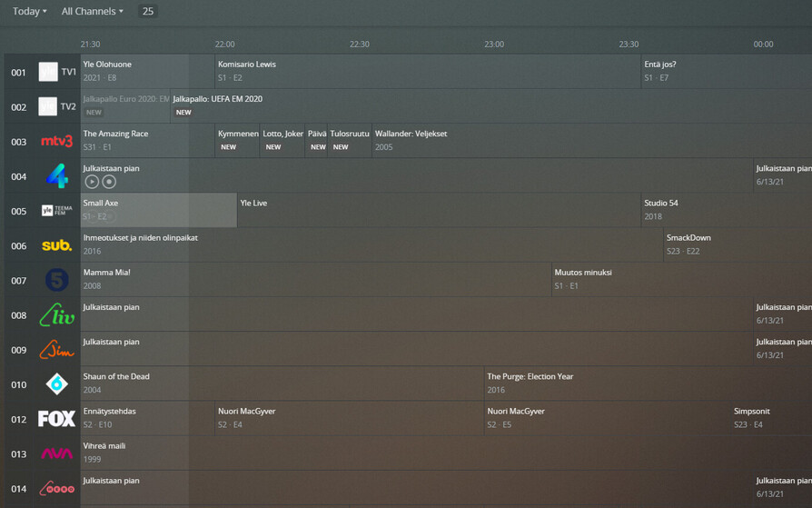Click the 25 channel count badge
This screenshot has width=812, height=508.
(x=147, y=11)
